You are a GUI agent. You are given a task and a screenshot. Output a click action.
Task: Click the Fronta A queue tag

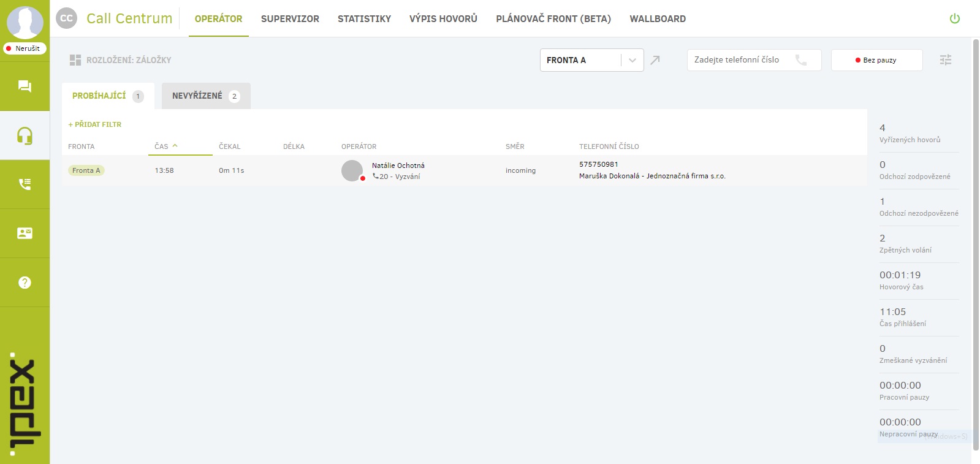tap(86, 170)
